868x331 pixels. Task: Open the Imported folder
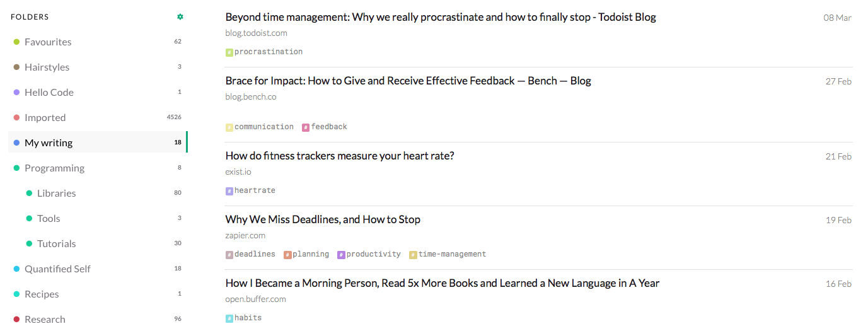(45, 117)
